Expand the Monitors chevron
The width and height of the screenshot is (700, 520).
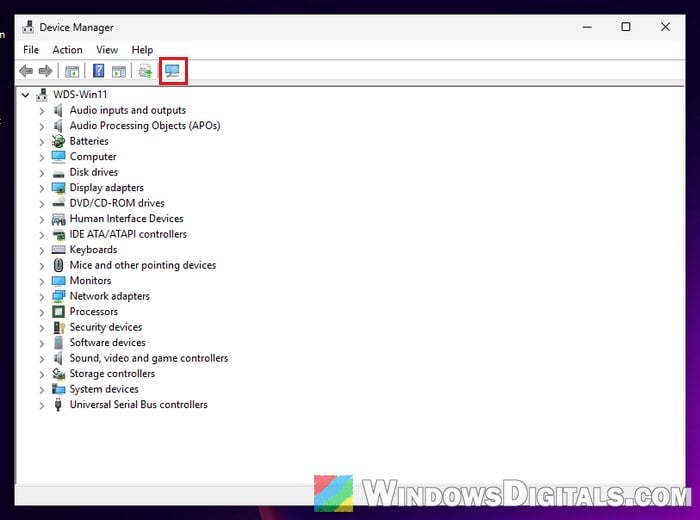(x=42, y=281)
